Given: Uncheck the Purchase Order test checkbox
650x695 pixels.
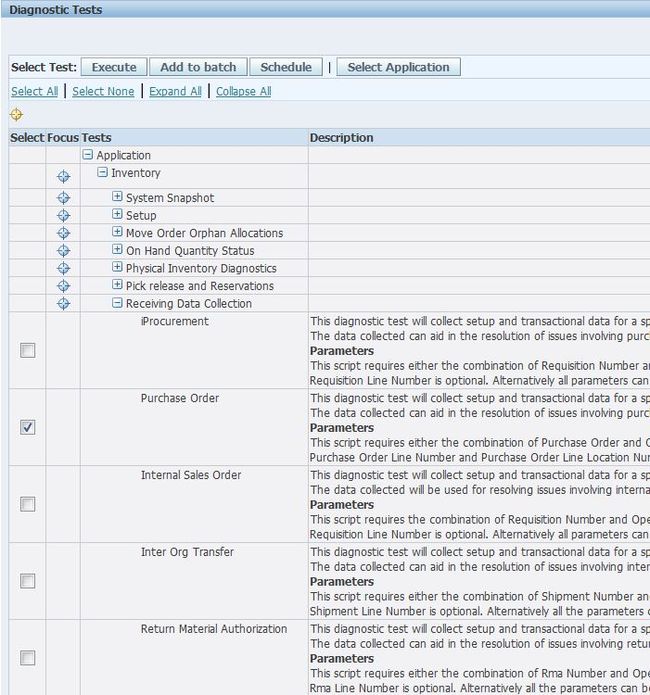Looking at the screenshot, I should [x=27, y=427].
